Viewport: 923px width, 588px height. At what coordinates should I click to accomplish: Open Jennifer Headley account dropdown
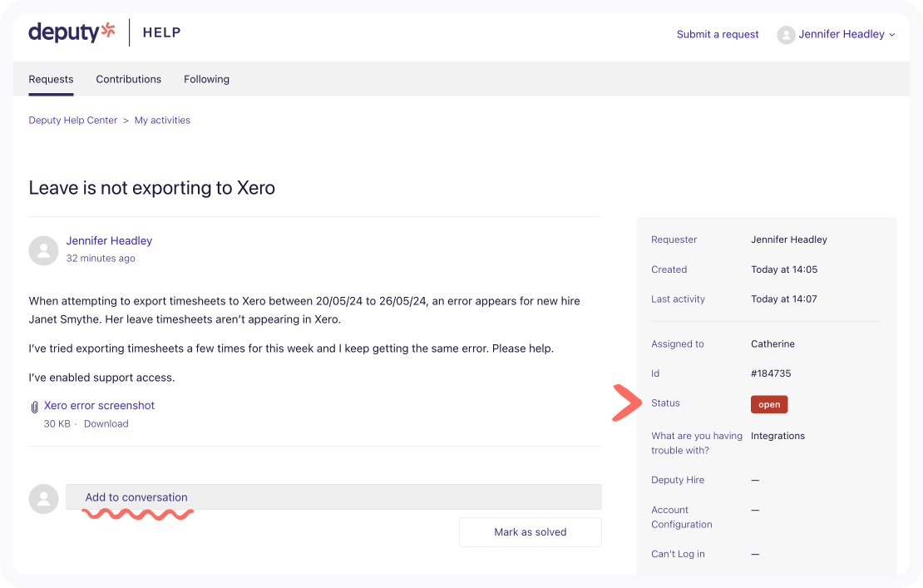(x=846, y=34)
